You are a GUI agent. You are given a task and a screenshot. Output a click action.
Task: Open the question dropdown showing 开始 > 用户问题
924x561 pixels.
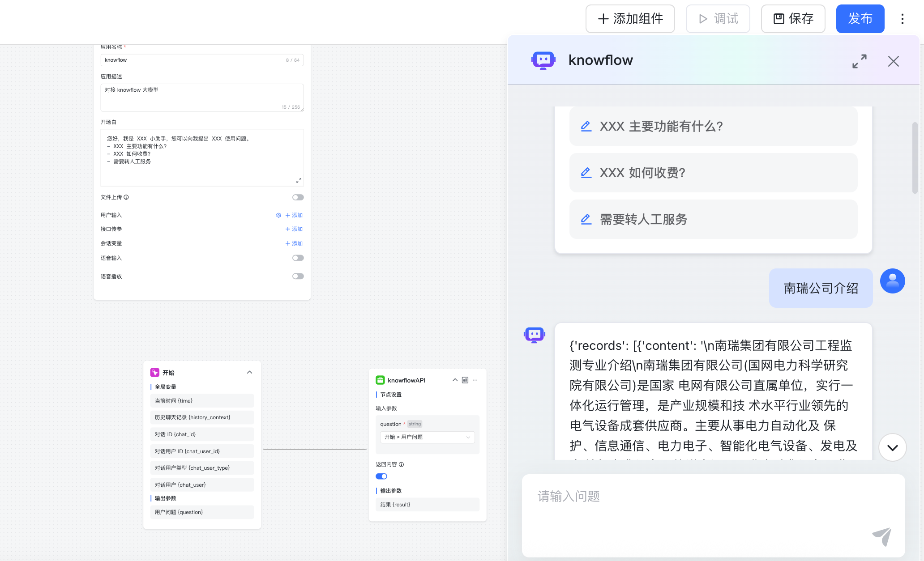(x=427, y=437)
